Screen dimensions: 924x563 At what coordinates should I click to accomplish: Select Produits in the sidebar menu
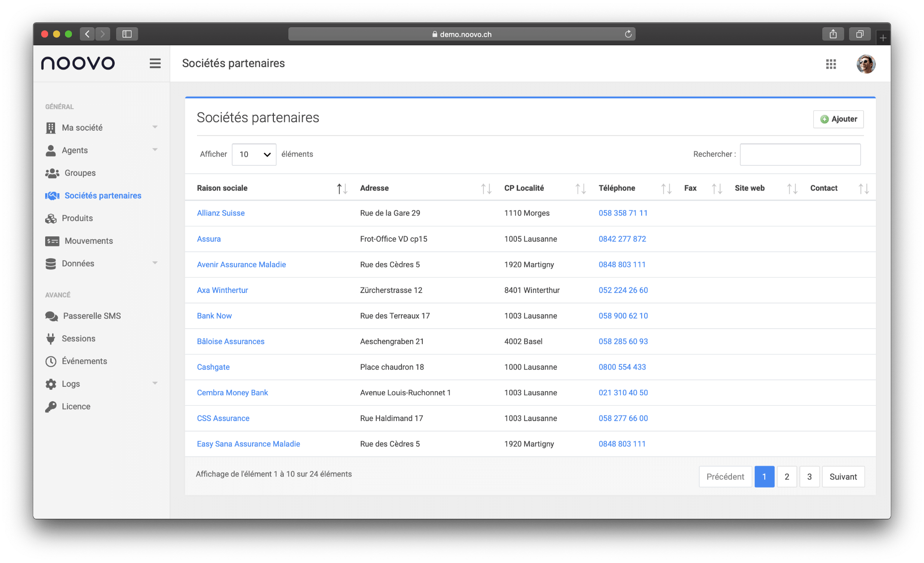point(77,218)
